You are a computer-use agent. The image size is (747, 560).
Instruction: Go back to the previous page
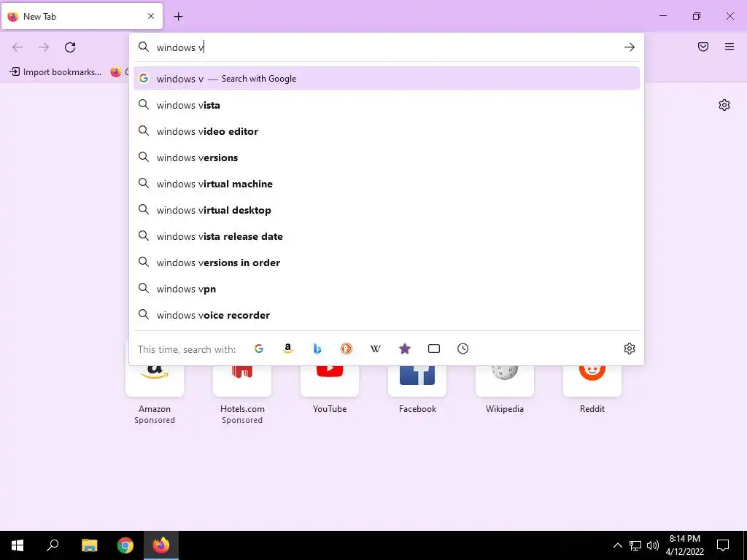pos(18,47)
